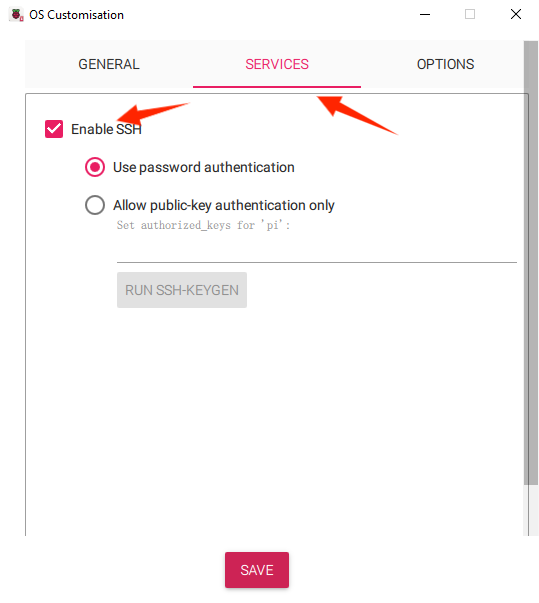Viewport: 539px width, 603px height.
Task: Switch to the GENERAL tab
Action: point(109,64)
